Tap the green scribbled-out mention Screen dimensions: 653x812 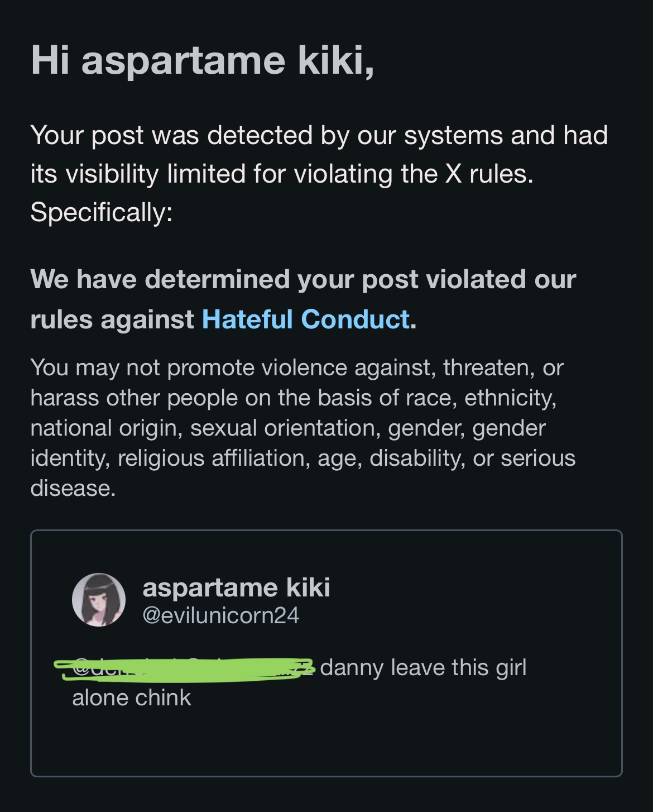pyautogui.click(x=184, y=668)
